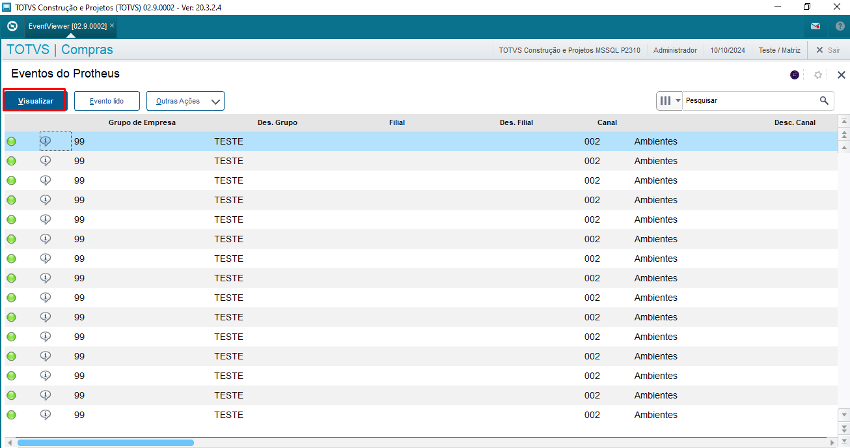
Task: Close the Eventos do Protheus panel
Action: (x=841, y=75)
